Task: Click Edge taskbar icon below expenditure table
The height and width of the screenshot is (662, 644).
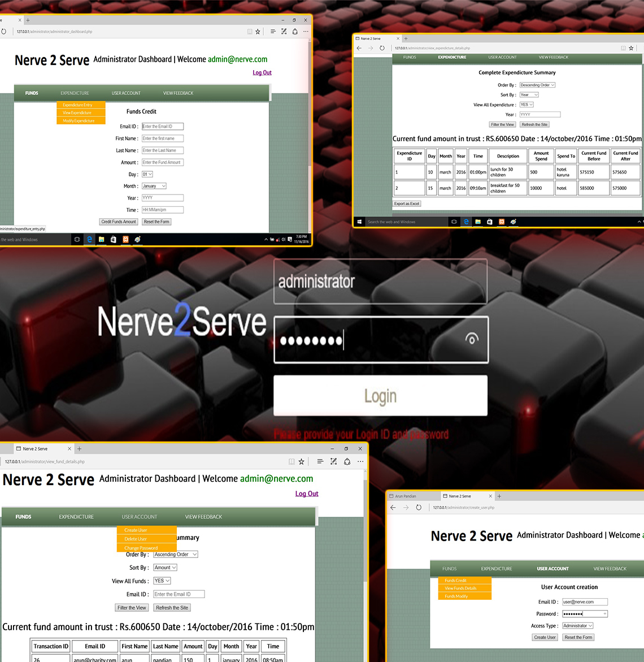Action: [x=466, y=222]
